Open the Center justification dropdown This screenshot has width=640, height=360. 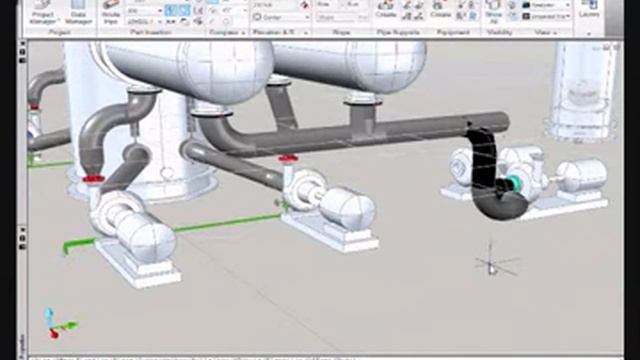click(281, 17)
